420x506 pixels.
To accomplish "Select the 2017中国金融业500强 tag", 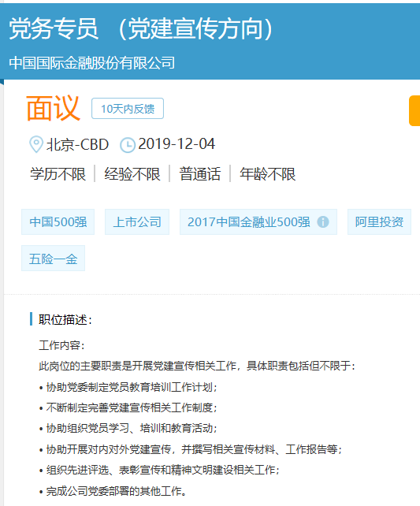I will (x=258, y=221).
